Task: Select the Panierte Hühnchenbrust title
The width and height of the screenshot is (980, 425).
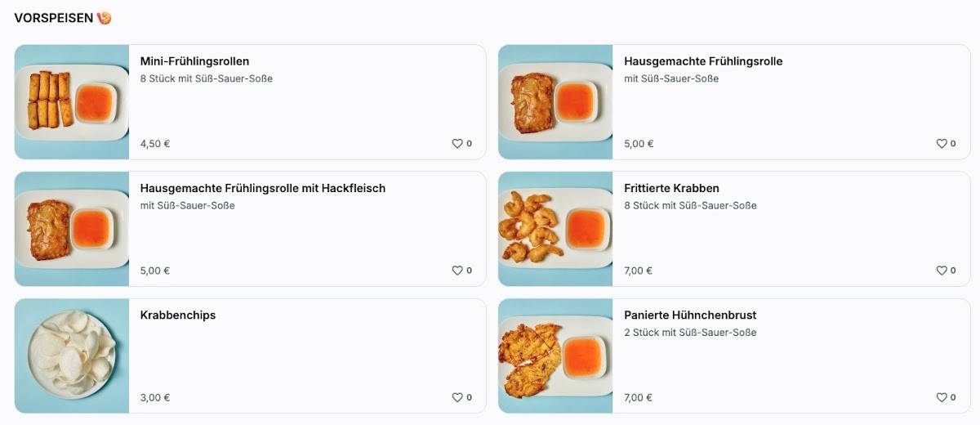Action: [x=690, y=315]
